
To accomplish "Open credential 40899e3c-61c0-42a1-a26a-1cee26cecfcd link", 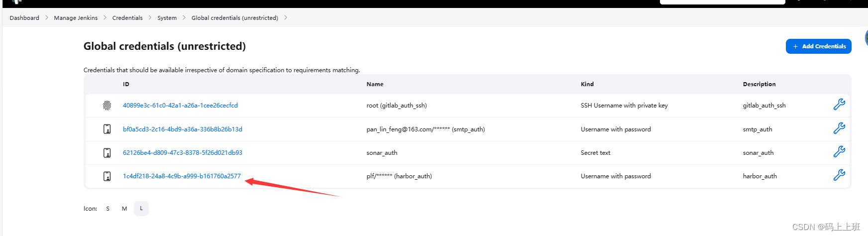I will pyautogui.click(x=180, y=106).
